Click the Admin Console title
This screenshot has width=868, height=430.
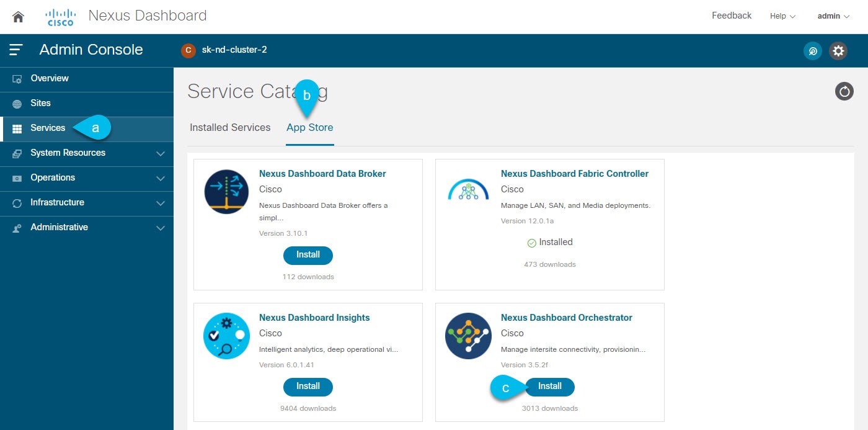pos(91,50)
